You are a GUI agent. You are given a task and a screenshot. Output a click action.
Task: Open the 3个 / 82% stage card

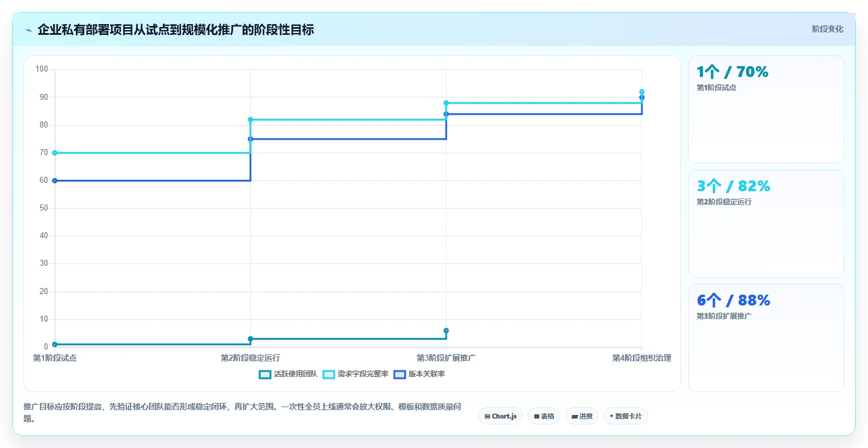point(766,224)
